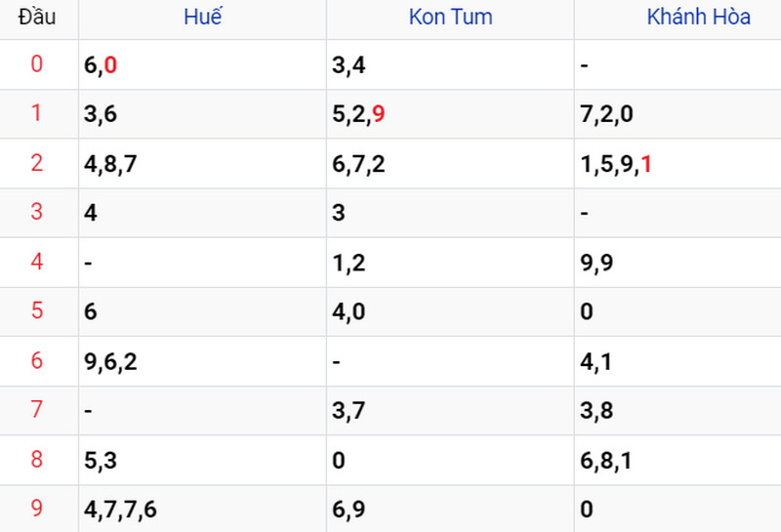The height and width of the screenshot is (532, 781).
Task: Open the Kon Tum column header link
Action: 450,17
